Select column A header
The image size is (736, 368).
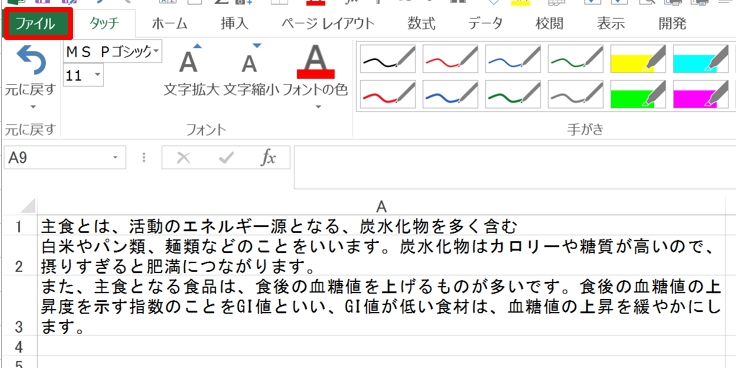click(x=381, y=207)
